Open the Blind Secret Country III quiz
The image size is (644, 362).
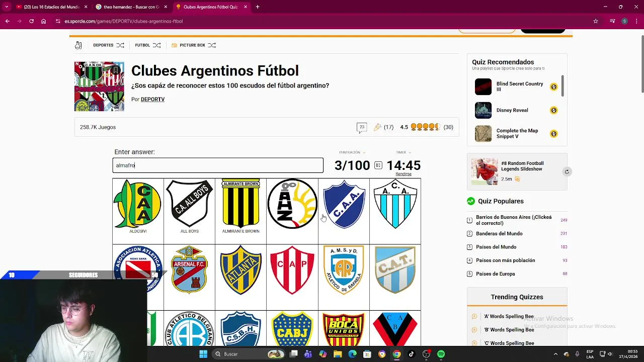520,87
